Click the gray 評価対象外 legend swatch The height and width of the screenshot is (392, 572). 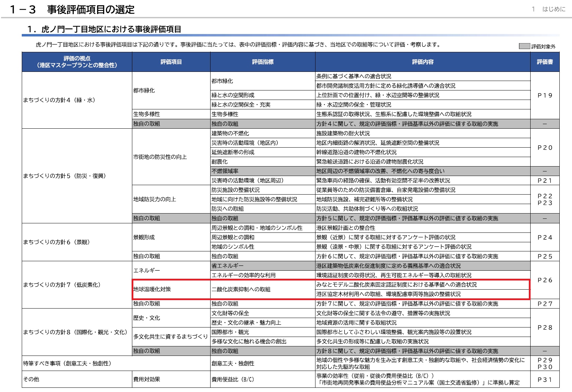coord(524,46)
